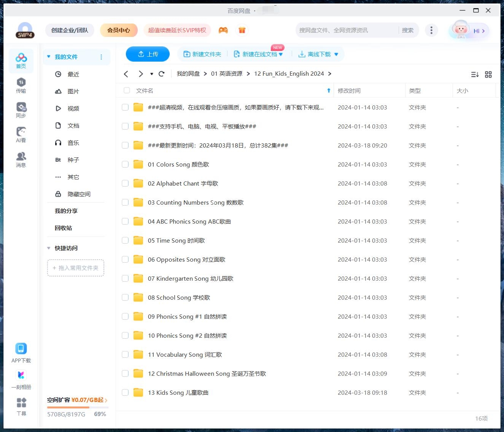
Task: Check the 01 Colors Song 颜色歌 row
Action: point(125,164)
